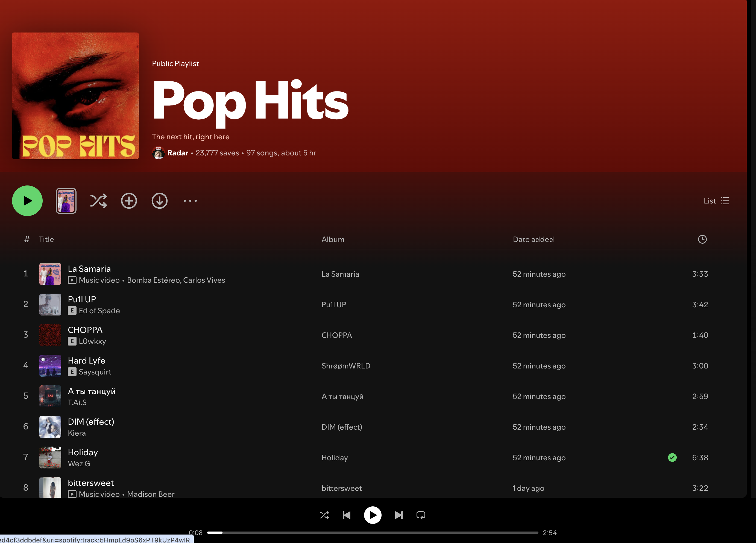Click the 1 day ago date on bittersweet row
Viewport: 756px width, 543px height.
click(528, 488)
